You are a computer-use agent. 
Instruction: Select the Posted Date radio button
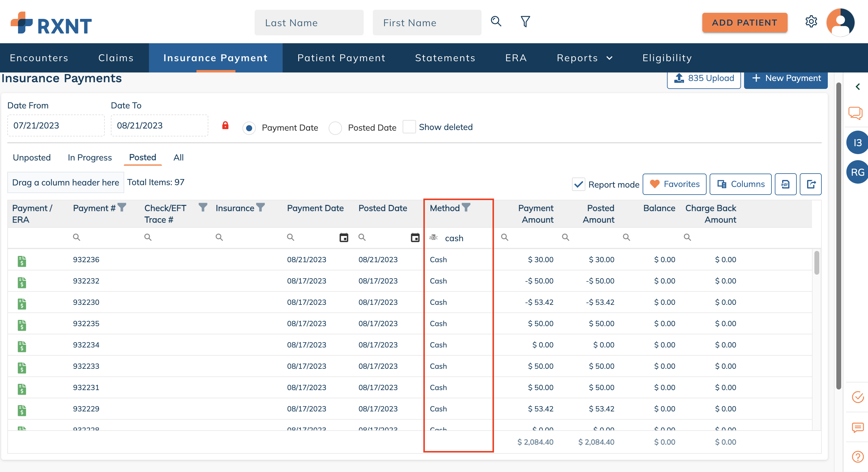click(x=335, y=128)
